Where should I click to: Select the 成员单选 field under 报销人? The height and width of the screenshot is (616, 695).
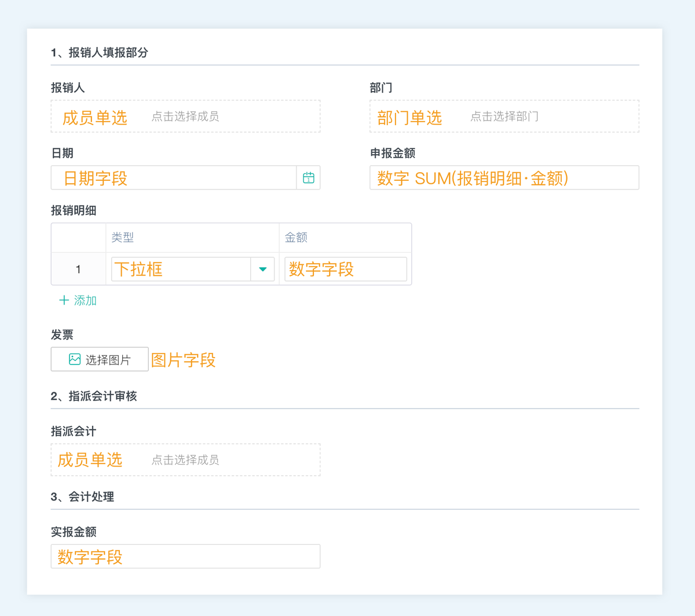click(94, 116)
